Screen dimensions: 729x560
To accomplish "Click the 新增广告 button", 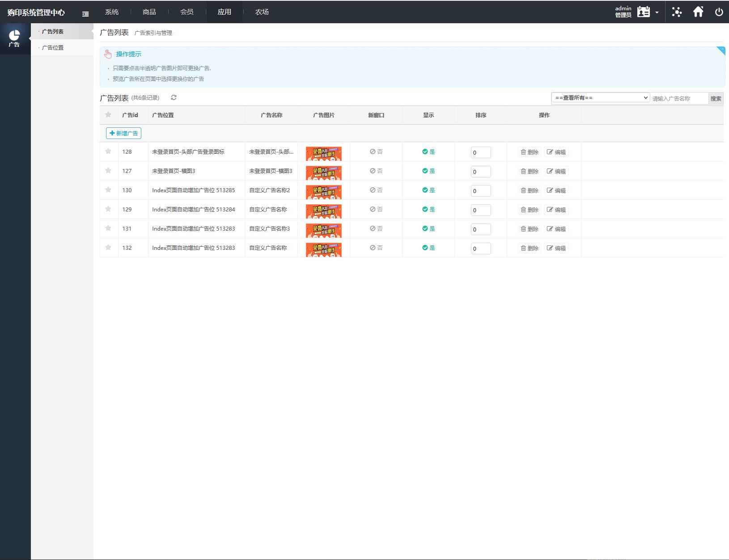I will [x=123, y=133].
